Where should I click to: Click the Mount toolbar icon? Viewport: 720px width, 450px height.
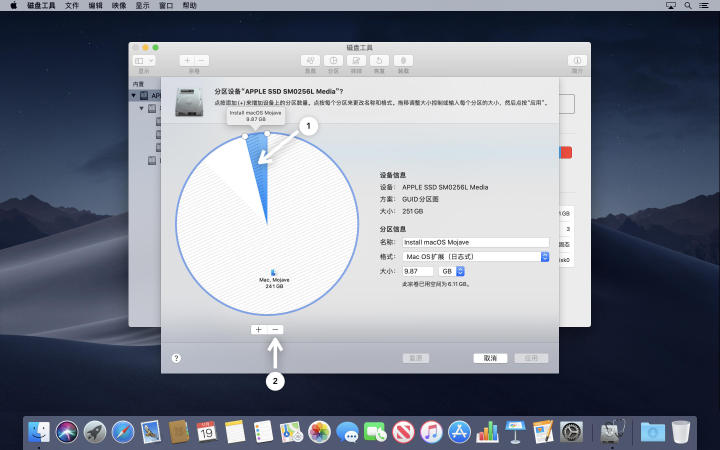[403, 61]
